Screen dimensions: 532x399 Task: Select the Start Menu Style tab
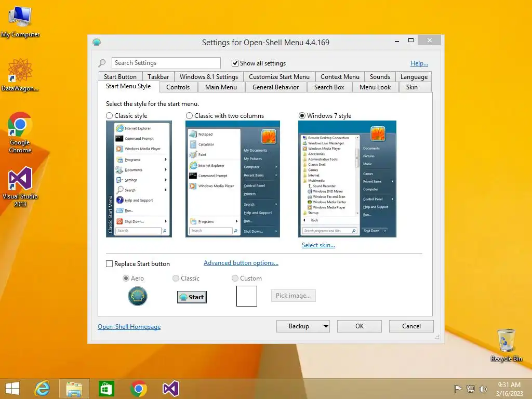(128, 86)
